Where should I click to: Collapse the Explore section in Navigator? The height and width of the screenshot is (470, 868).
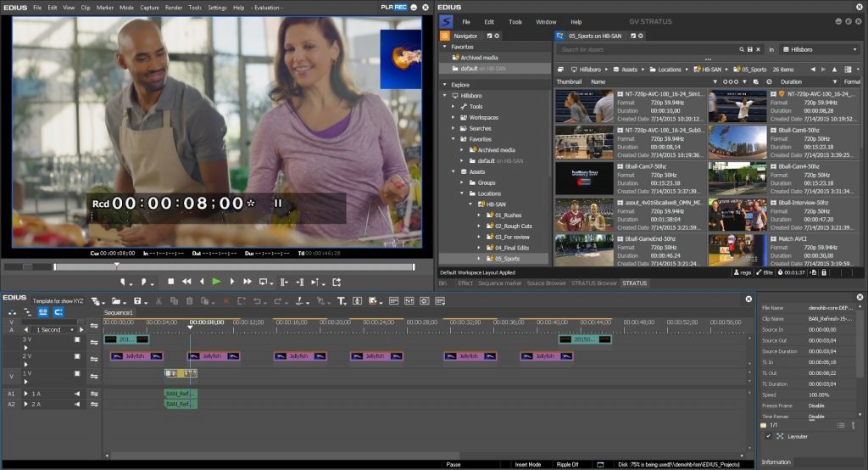coord(444,85)
